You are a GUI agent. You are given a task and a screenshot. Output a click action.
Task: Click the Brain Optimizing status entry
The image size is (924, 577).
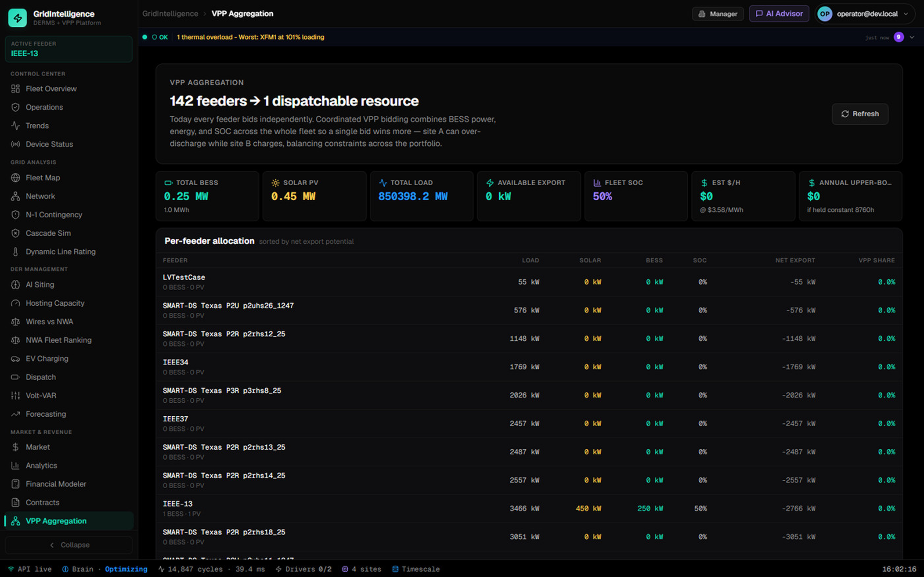[x=105, y=569]
